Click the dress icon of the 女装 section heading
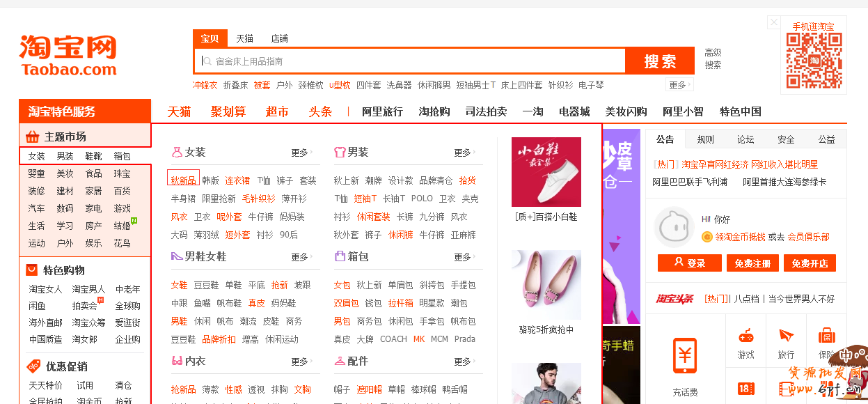 point(177,151)
